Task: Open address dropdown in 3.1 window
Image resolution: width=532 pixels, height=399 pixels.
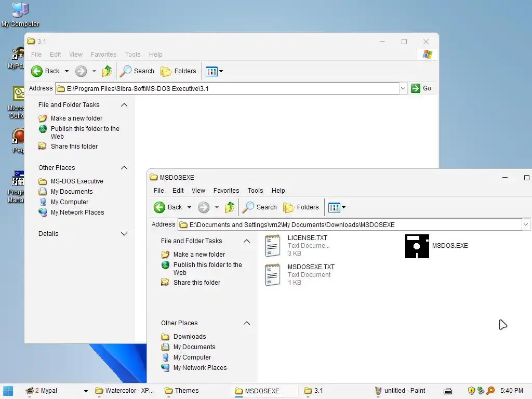Action: [x=403, y=88]
